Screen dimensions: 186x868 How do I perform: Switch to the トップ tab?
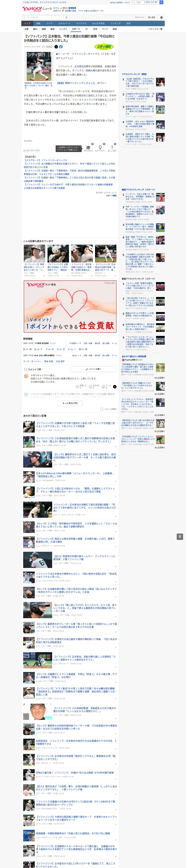click(x=27, y=24)
